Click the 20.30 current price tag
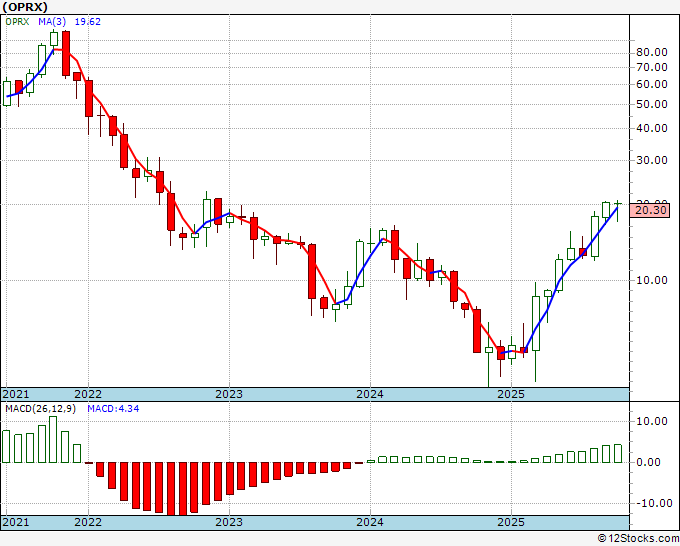This screenshot has height=546, width=680. [651, 211]
